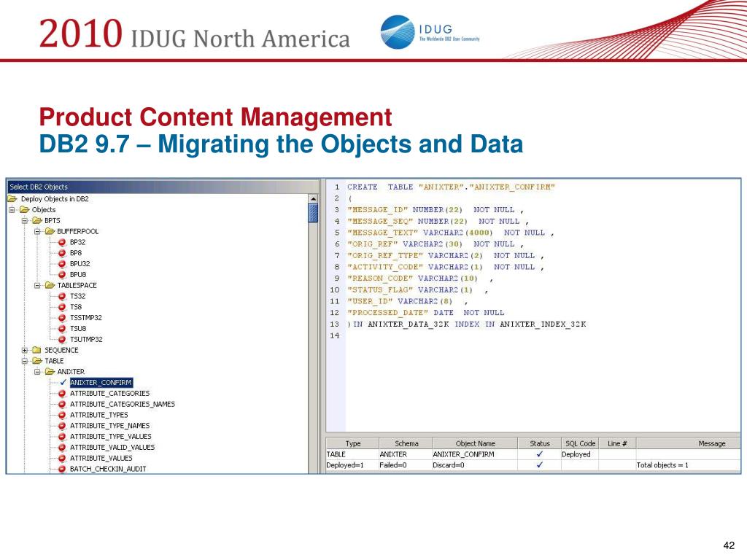Sort results by the Schema column header

406,443
